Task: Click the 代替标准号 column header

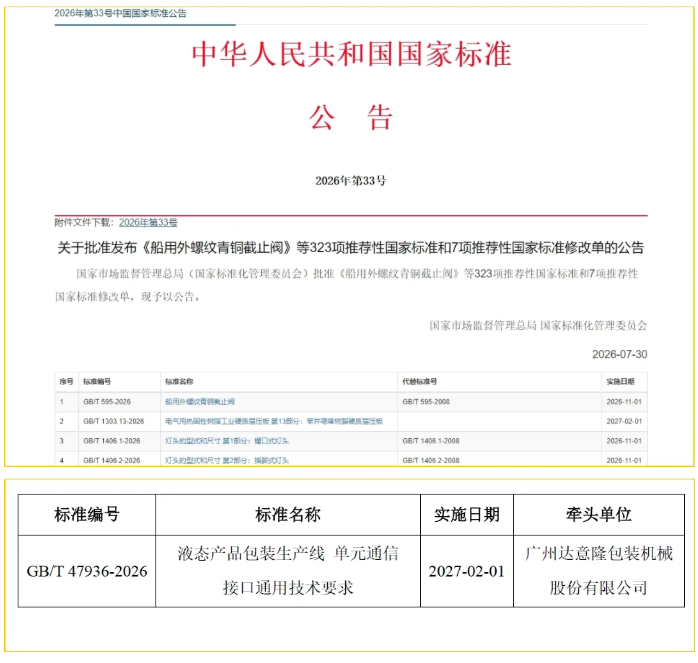Action: click(419, 382)
